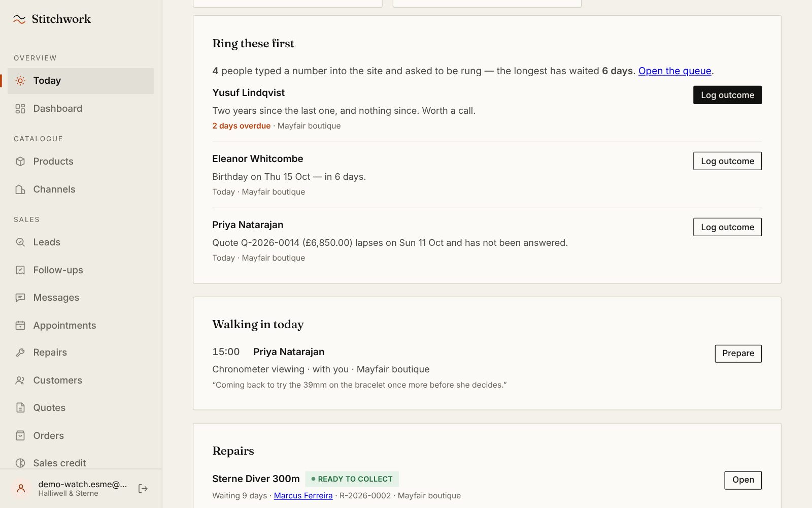Click the 15:00 appointment time
The height and width of the screenshot is (508, 812).
[226, 352]
